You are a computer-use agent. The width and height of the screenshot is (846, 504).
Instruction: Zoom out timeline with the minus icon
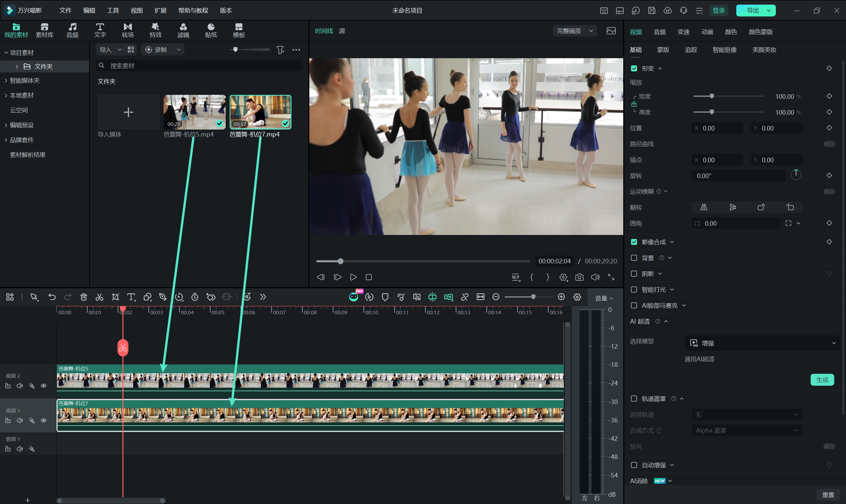[x=496, y=297]
